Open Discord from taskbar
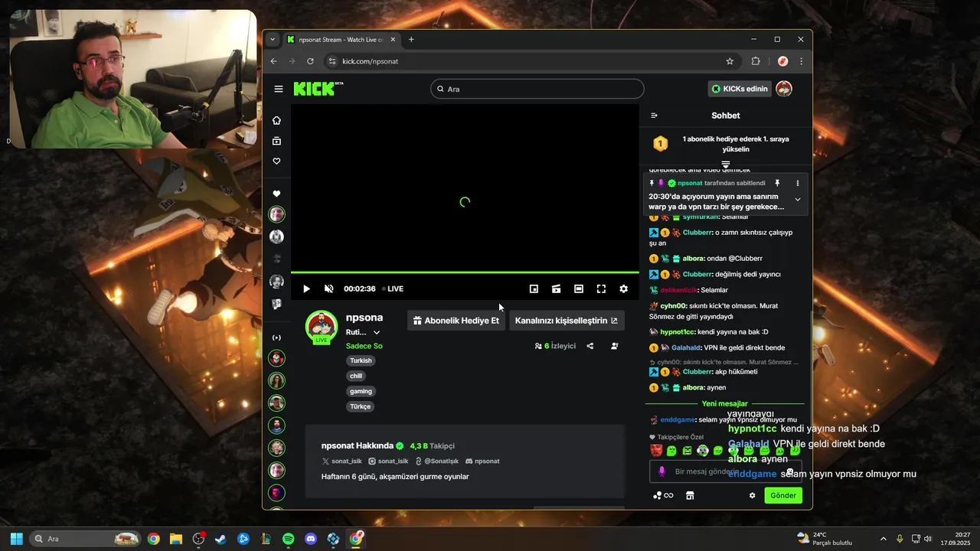980x551 pixels. tap(311, 539)
